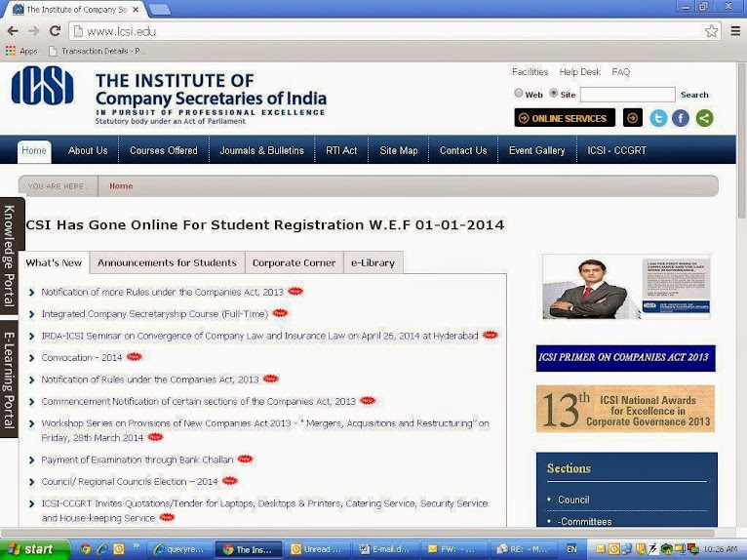
Task: Open Integrated Company Secretaryship Course (Full-Time) link
Action: tap(154, 313)
